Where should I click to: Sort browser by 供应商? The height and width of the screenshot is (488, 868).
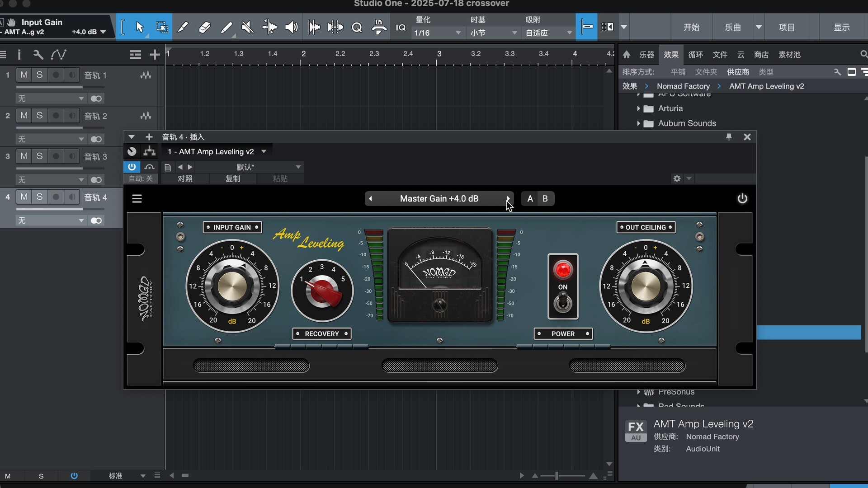click(x=738, y=72)
